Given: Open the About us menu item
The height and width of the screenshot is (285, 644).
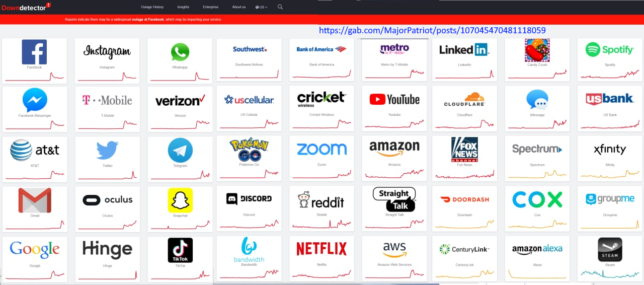Looking at the screenshot, I should (239, 7).
